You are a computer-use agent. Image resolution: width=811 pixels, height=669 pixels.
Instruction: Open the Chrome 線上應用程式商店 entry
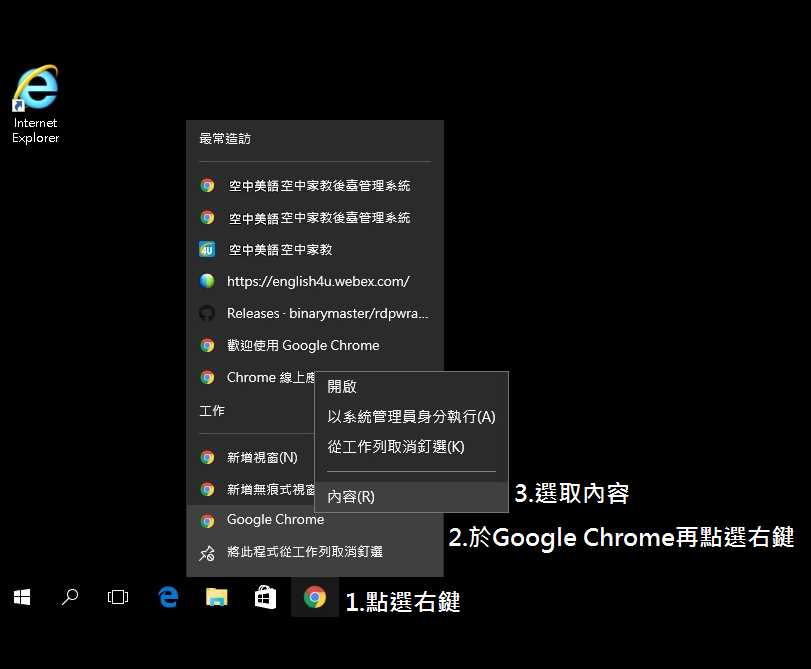point(251,377)
